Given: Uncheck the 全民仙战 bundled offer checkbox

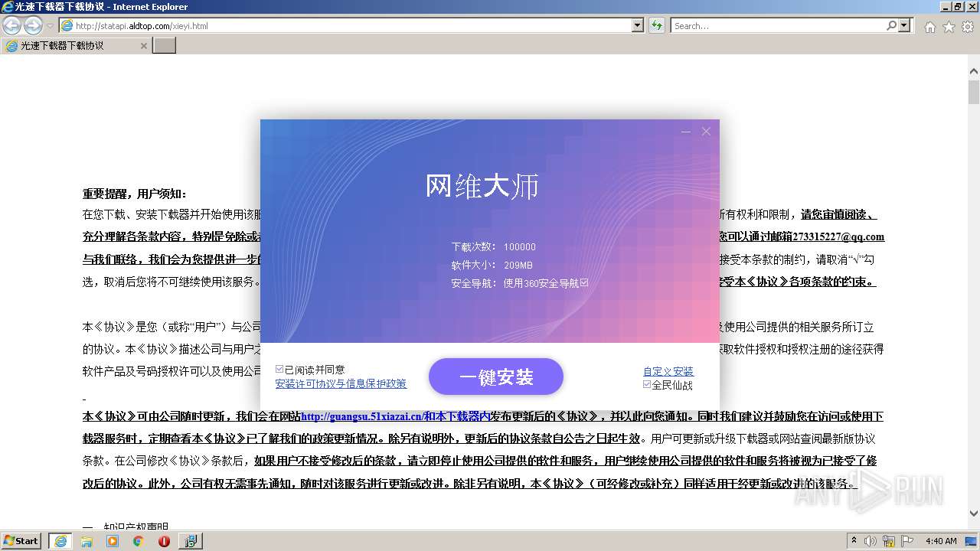Looking at the screenshot, I should [x=647, y=384].
